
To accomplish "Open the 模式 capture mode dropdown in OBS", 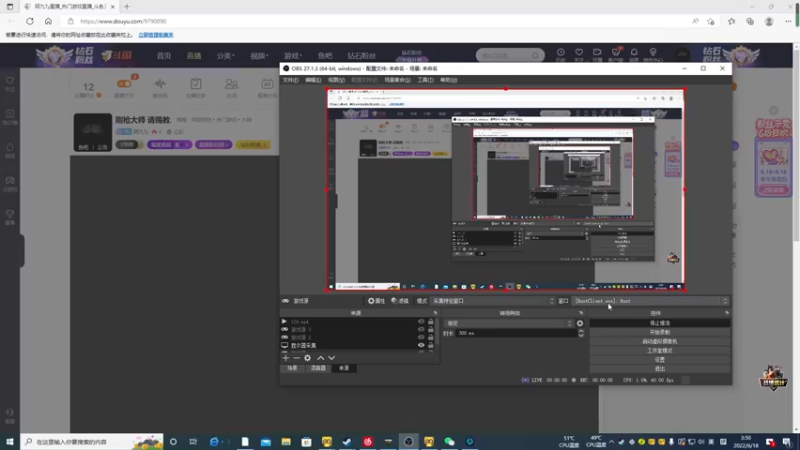I will pos(493,301).
